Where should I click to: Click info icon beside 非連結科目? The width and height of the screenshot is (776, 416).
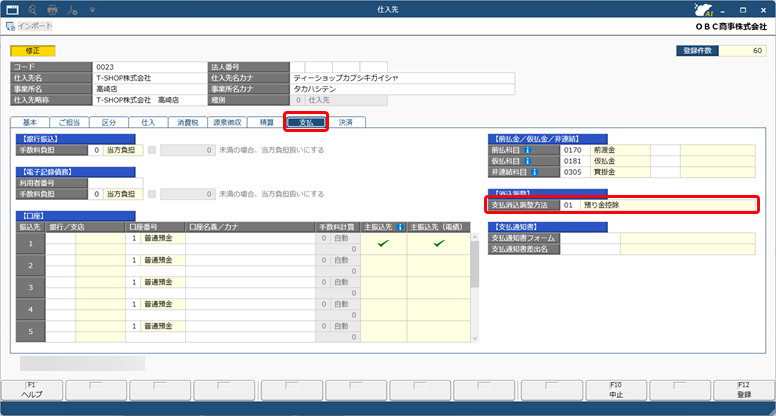click(x=534, y=172)
